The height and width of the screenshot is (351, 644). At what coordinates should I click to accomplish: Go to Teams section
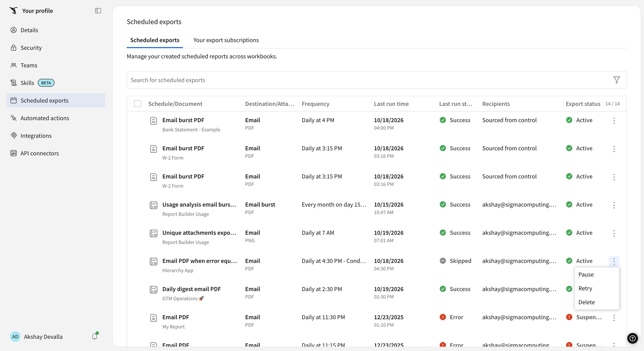pyautogui.click(x=56, y=65)
